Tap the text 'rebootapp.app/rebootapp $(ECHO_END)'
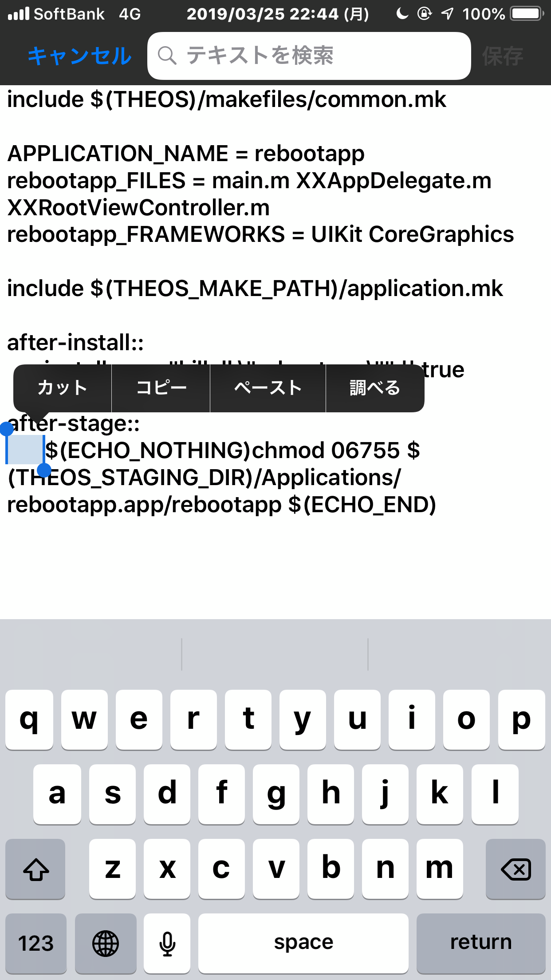Image resolution: width=551 pixels, height=980 pixels. click(x=222, y=505)
